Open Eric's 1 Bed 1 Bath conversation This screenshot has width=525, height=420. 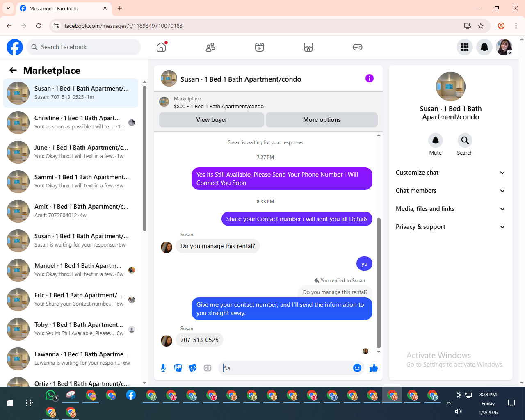click(71, 300)
